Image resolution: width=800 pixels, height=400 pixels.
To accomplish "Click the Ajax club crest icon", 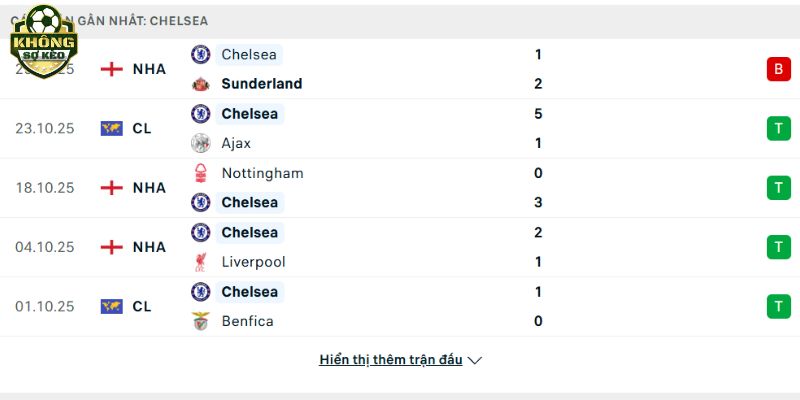I will [201, 143].
